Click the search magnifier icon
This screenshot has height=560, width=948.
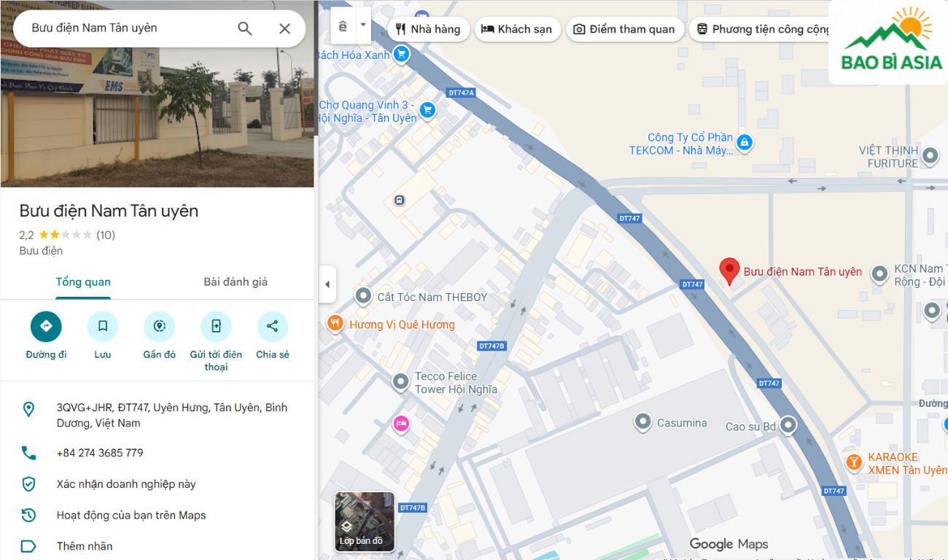point(245,28)
